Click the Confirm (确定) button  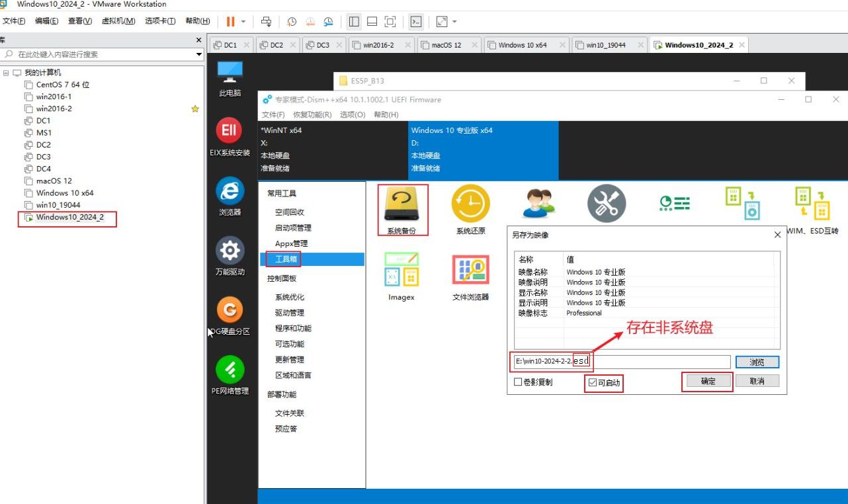click(x=707, y=381)
